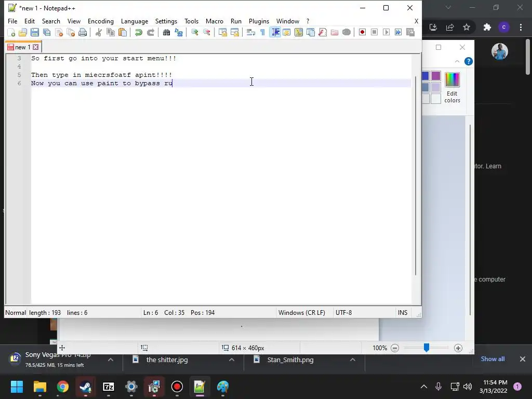
Task: Click the Save All toolbar icon
Action: [x=47, y=32]
